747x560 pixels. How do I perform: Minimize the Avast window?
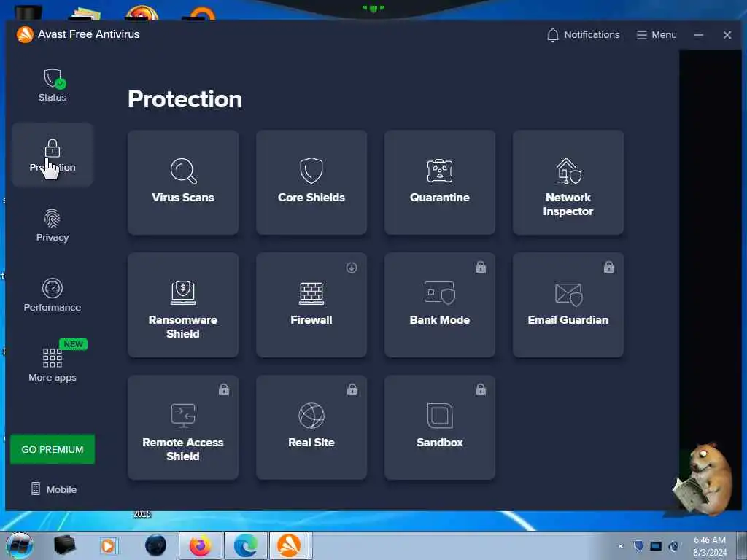[x=699, y=35]
